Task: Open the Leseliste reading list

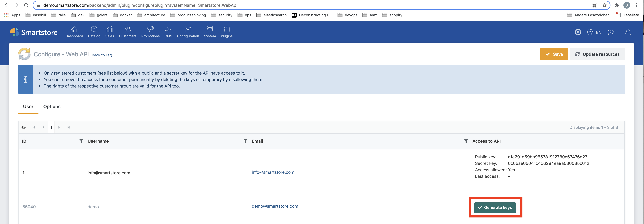Action: pyautogui.click(x=628, y=15)
